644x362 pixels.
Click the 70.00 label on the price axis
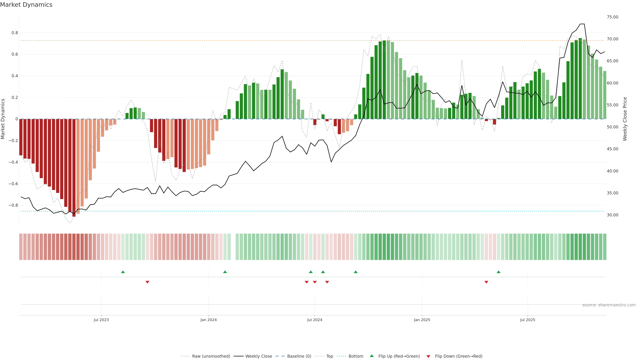coord(612,39)
